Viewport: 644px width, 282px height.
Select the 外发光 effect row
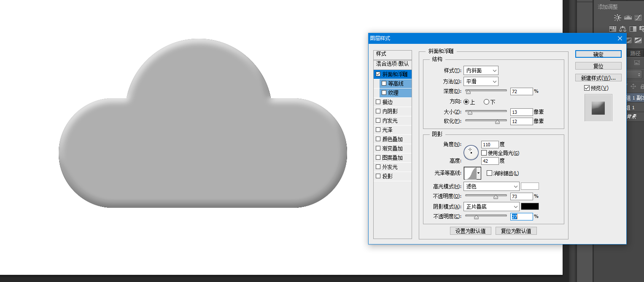click(x=392, y=167)
